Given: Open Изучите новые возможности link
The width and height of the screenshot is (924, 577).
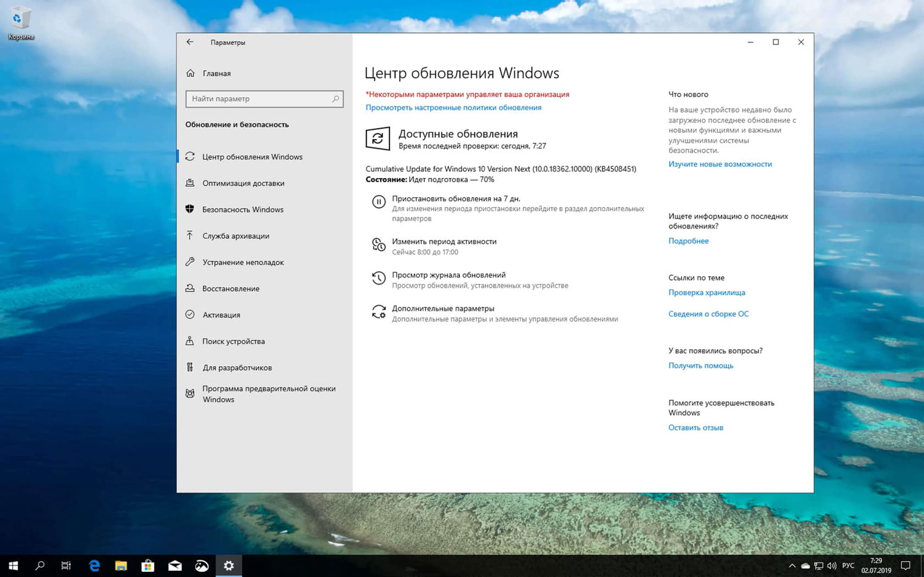Looking at the screenshot, I should (719, 164).
